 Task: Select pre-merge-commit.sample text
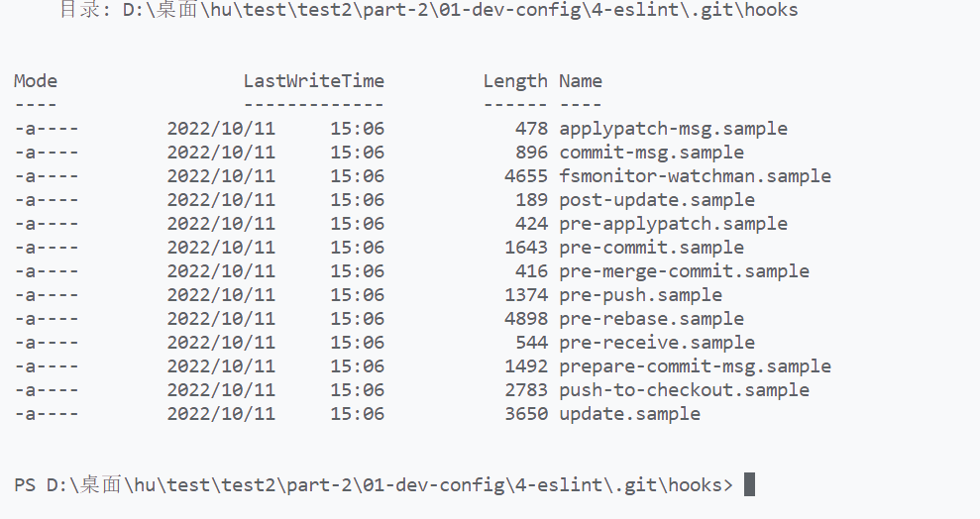tap(685, 271)
